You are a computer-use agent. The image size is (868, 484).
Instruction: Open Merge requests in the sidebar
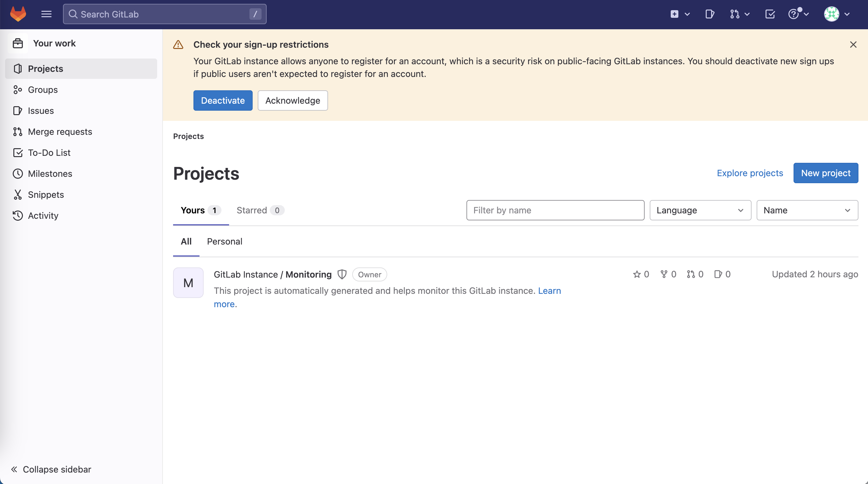click(81, 132)
